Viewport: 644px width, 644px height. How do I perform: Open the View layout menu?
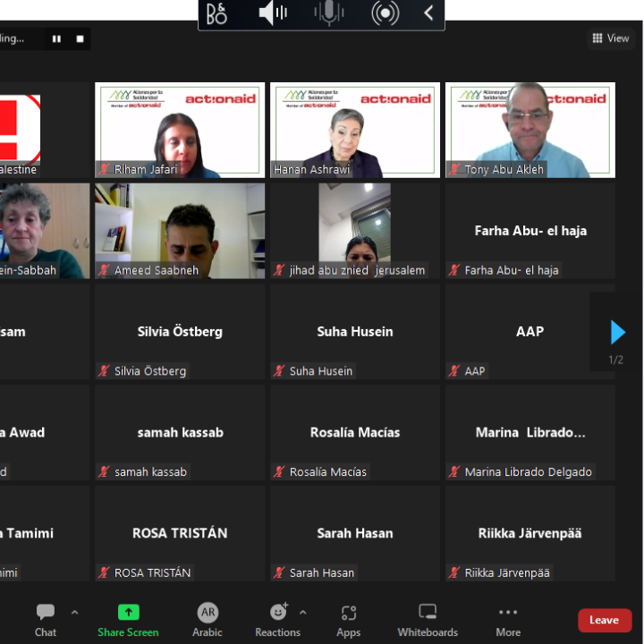point(611,38)
